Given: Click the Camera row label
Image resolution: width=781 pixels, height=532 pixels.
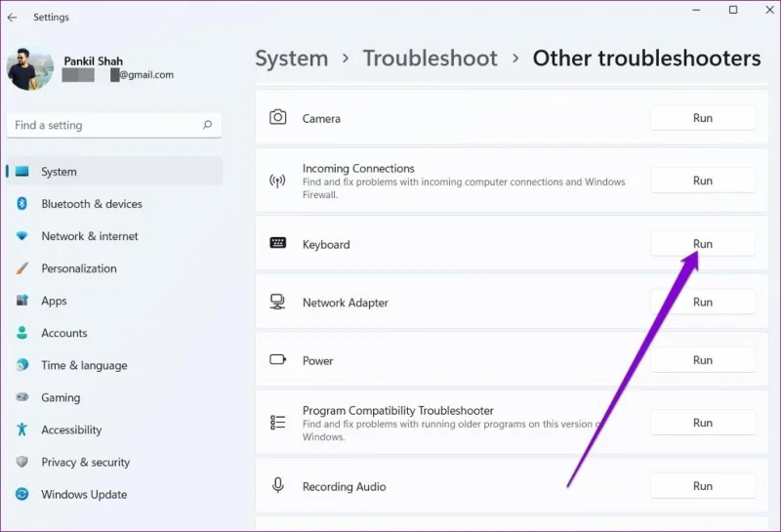Looking at the screenshot, I should pyautogui.click(x=321, y=118).
